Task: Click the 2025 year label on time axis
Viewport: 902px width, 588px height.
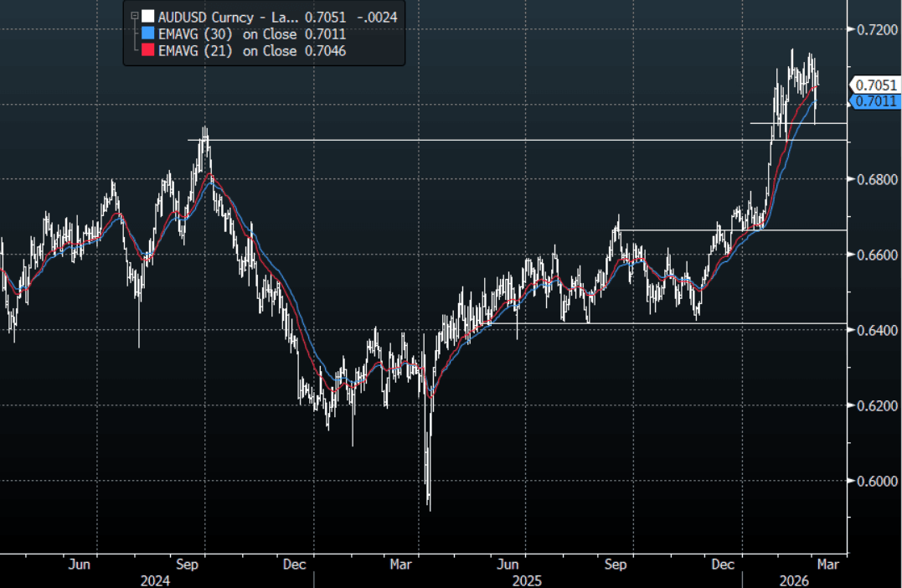Action: [x=528, y=580]
